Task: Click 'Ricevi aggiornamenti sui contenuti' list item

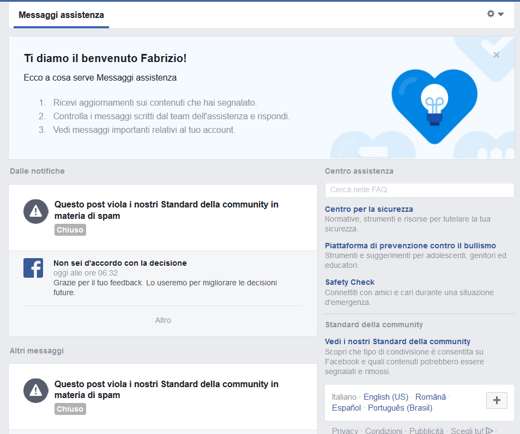Action: tap(154, 103)
